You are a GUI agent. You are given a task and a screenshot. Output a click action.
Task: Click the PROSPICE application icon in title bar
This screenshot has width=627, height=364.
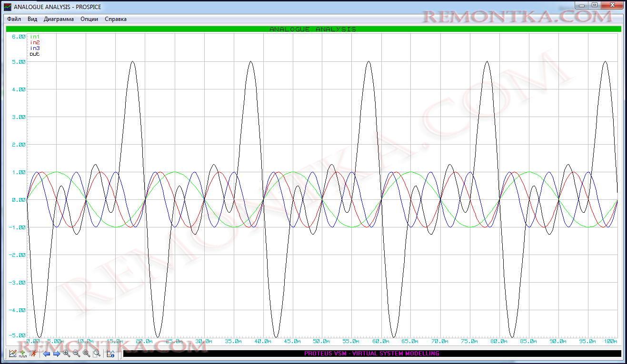pyautogui.click(x=8, y=7)
